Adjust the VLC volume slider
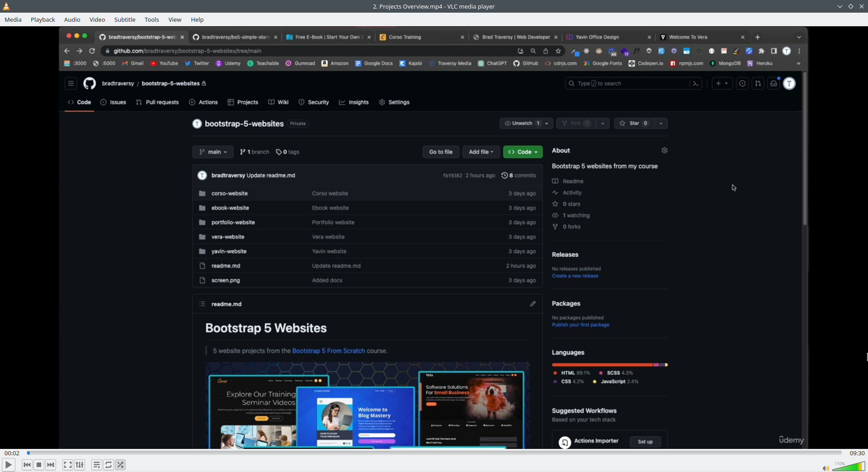868x472 pixels. (x=849, y=466)
